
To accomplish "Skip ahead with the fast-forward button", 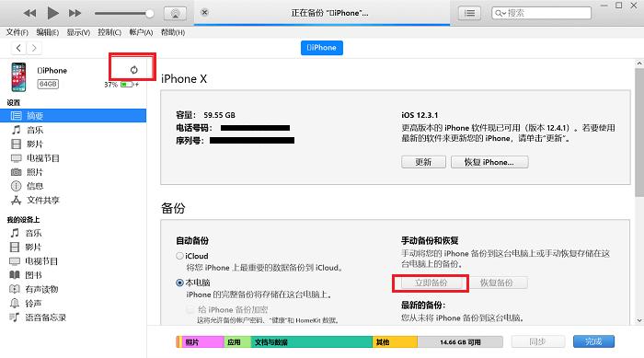I will tap(75, 13).
